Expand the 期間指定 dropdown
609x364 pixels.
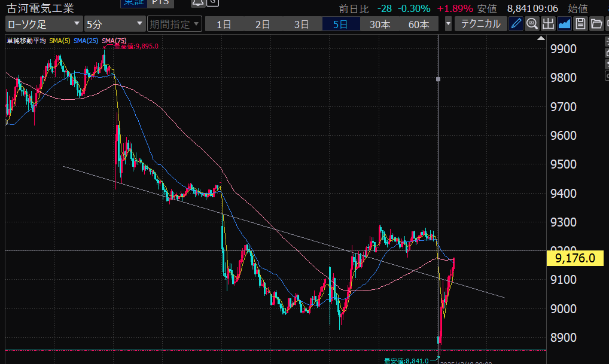(x=174, y=25)
